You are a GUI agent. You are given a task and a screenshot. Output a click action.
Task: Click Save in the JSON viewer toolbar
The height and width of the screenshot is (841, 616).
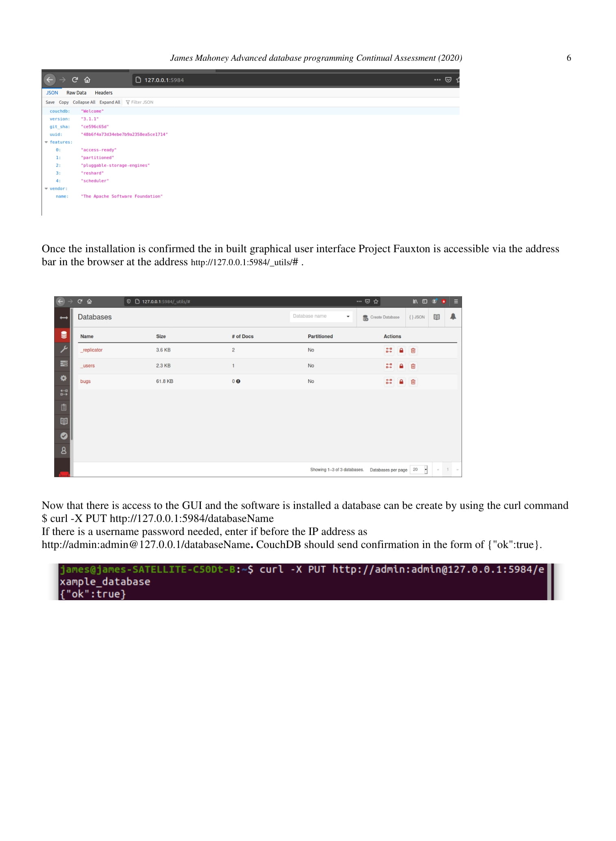50,102
